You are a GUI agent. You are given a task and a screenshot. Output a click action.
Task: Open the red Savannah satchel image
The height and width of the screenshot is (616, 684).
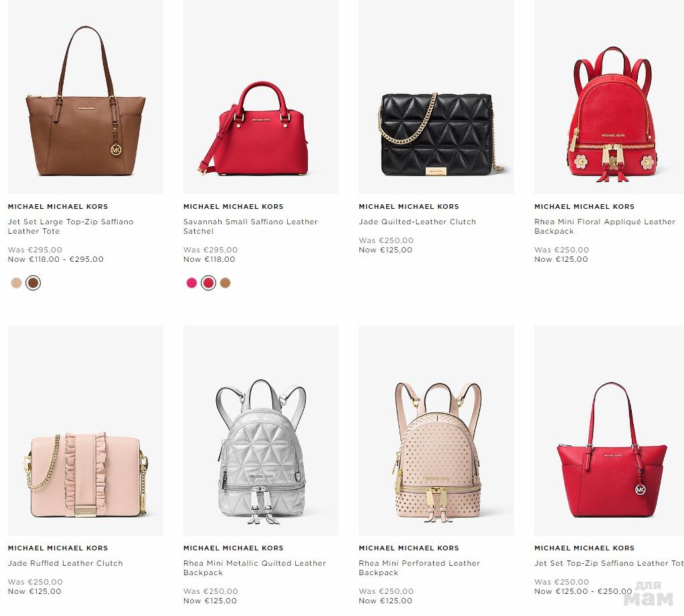[261, 97]
